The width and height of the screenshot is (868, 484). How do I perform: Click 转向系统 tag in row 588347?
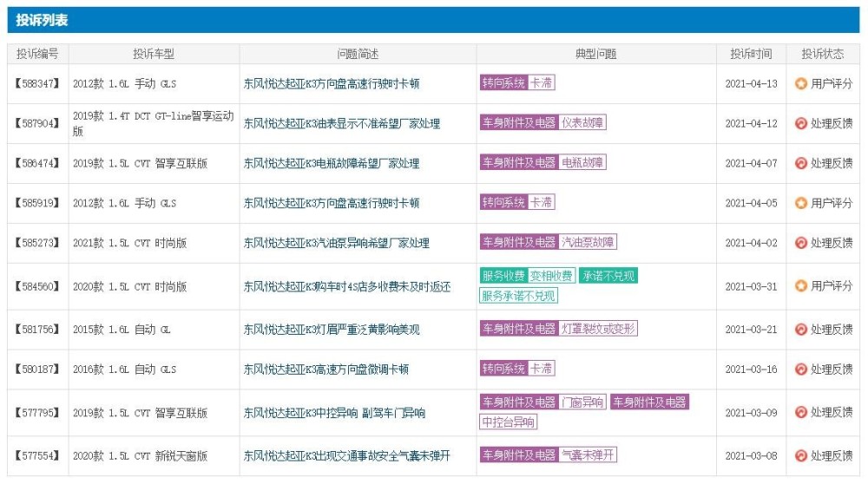[503, 83]
